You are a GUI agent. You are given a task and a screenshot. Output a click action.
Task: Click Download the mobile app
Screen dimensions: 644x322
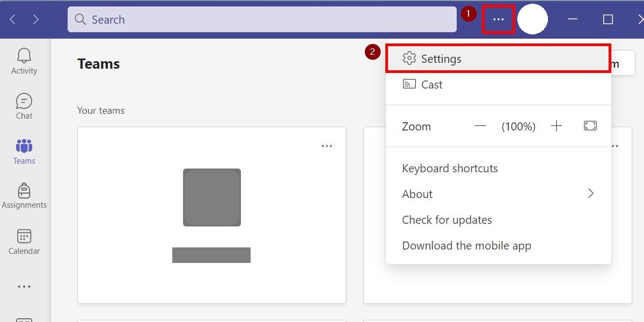[466, 245]
